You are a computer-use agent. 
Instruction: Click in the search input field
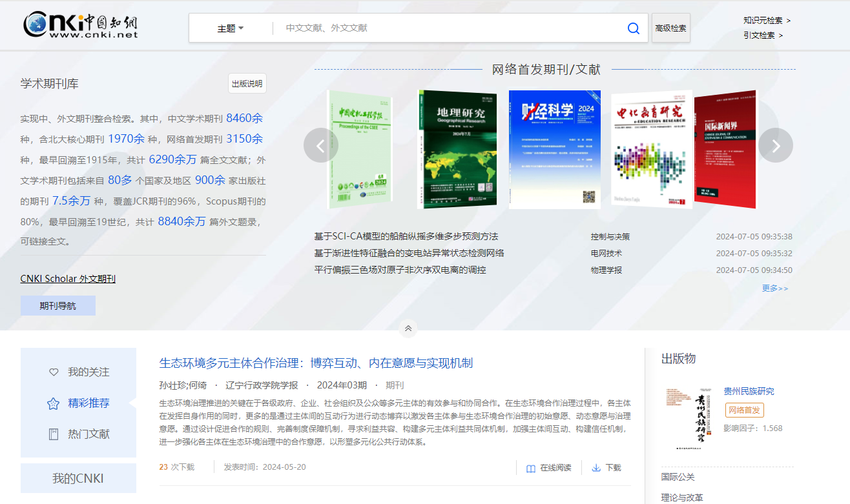click(x=446, y=28)
